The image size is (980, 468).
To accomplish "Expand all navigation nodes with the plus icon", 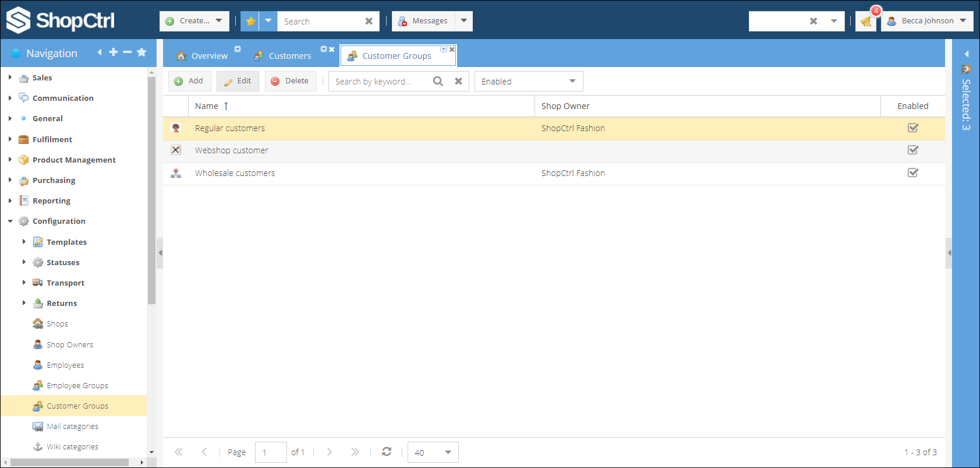I will pos(114,52).
